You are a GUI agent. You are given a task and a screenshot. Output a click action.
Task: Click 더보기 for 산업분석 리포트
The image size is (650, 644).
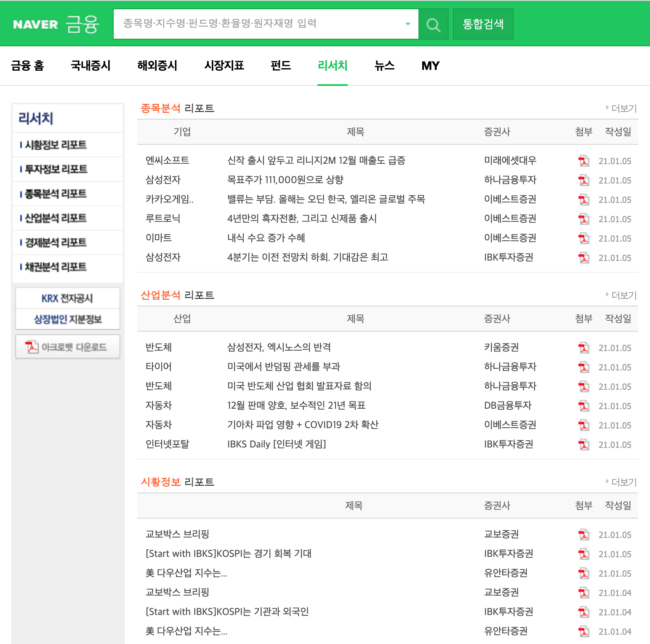621,295
